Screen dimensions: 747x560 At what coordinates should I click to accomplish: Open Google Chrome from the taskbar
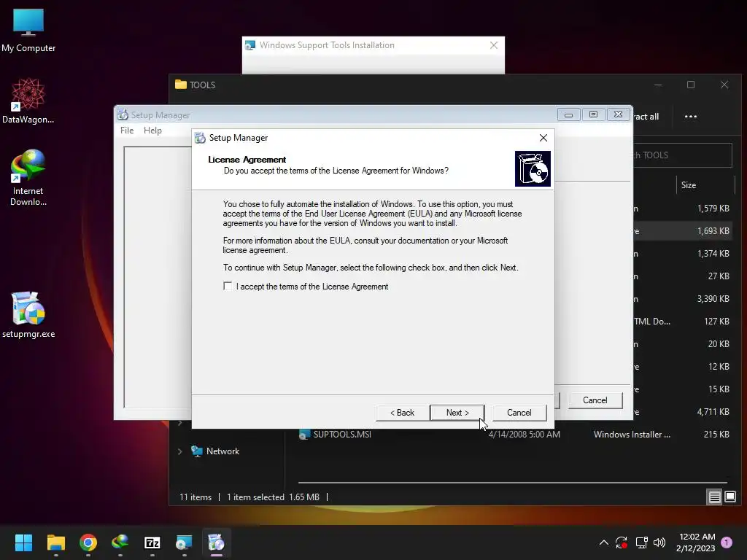click(x=88, y=542)
